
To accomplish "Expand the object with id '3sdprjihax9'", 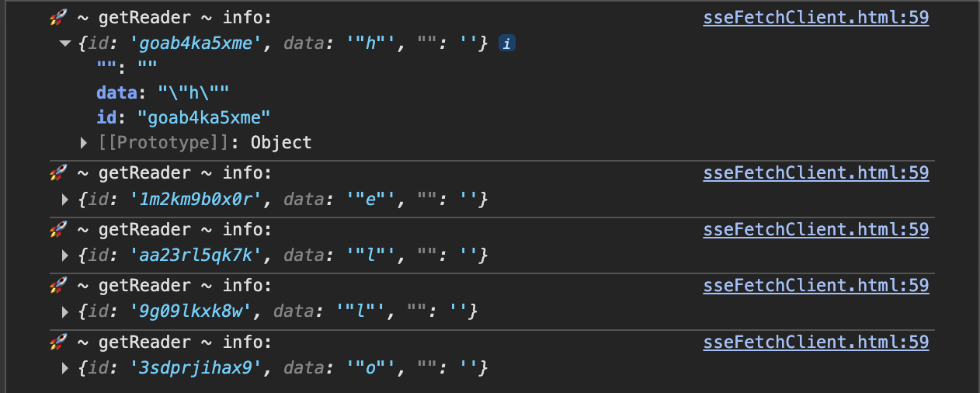I will coord(65,367).
